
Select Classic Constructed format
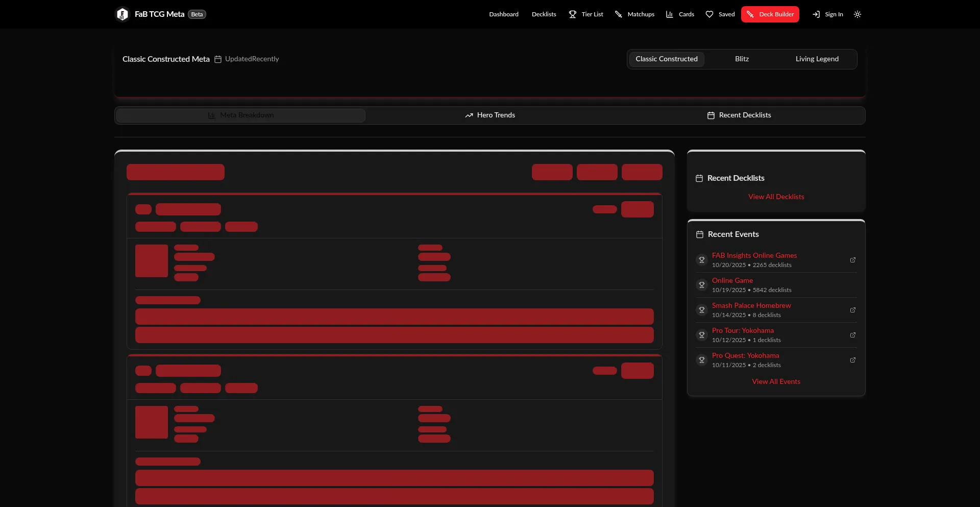click(666, 59)
